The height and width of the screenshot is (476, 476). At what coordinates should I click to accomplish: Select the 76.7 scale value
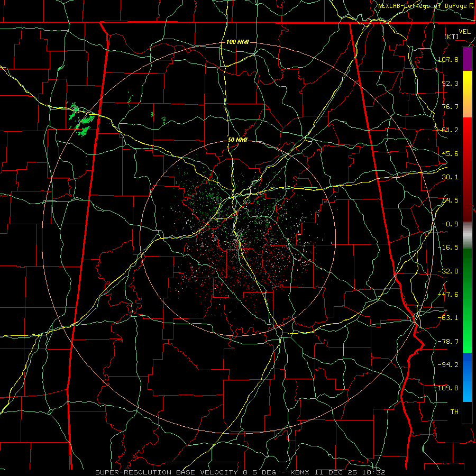click(450, 106)
